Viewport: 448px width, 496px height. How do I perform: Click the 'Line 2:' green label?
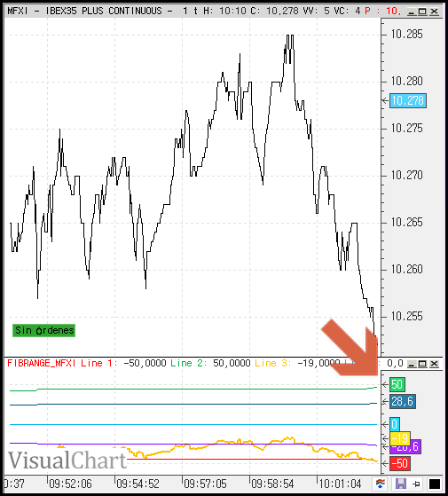pos(189,363)
